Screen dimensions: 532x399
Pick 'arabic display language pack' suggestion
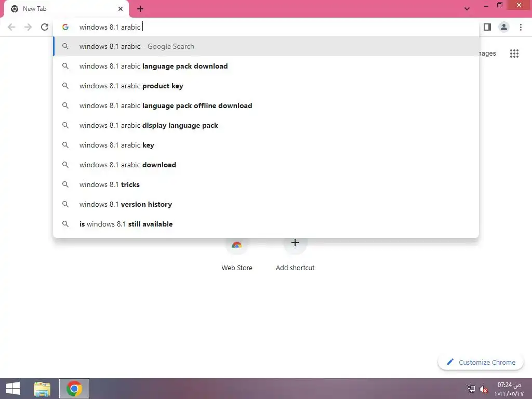point(266,125)
